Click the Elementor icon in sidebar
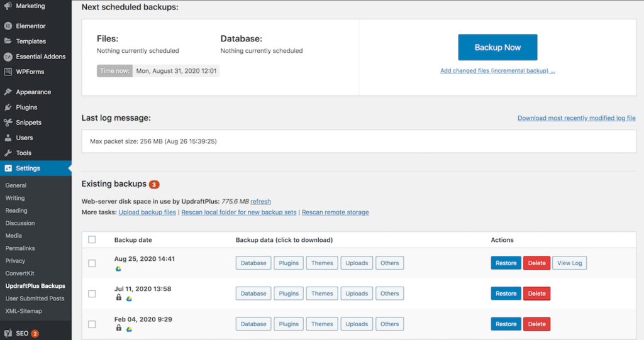The width and height of the screenshot is (644, 340). click(x=8, y=26)
